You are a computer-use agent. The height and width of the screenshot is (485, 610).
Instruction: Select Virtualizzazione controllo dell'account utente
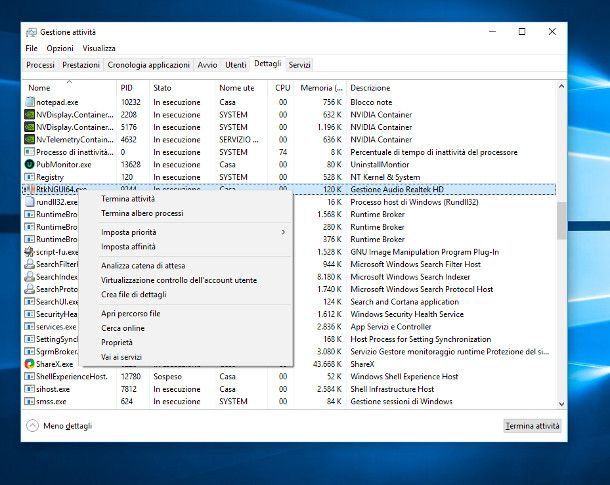pos(179,280)
